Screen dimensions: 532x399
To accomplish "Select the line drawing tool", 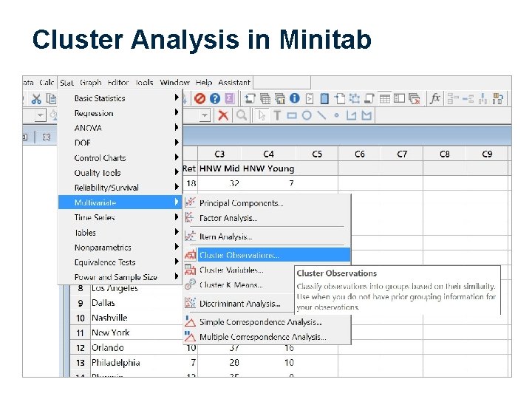I will (x=321, y=115).
